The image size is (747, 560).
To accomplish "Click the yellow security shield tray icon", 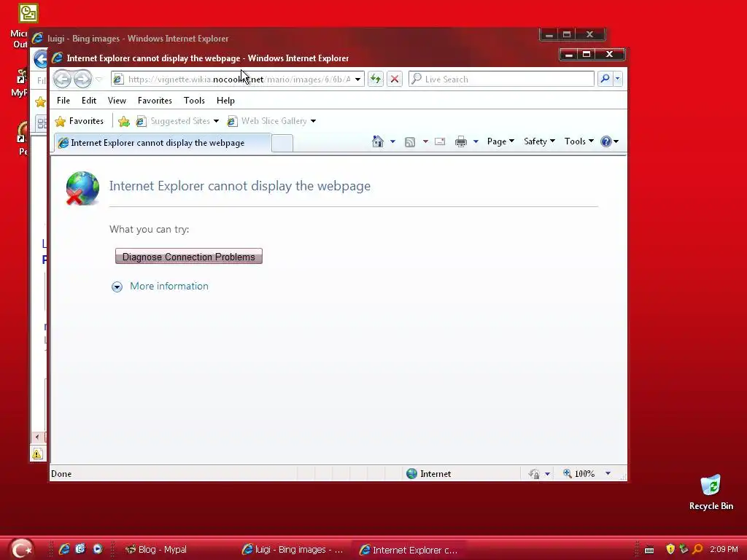I will click(x=670, y=550).
